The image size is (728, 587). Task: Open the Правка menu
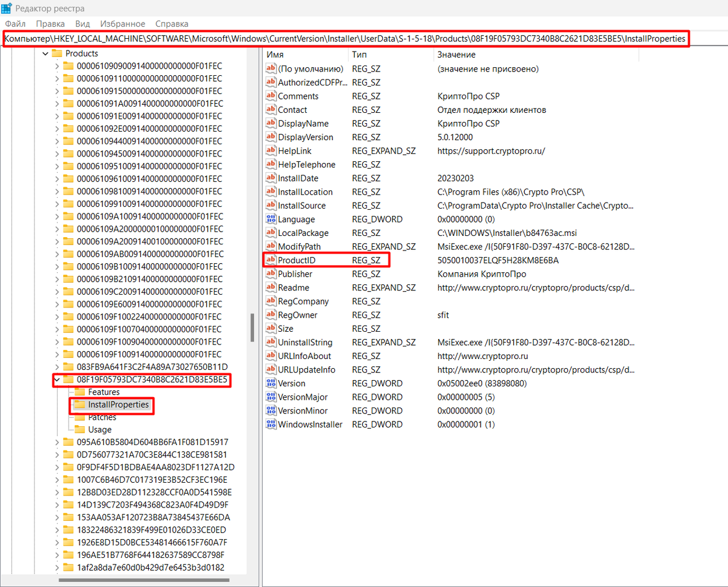pos(50,24)
